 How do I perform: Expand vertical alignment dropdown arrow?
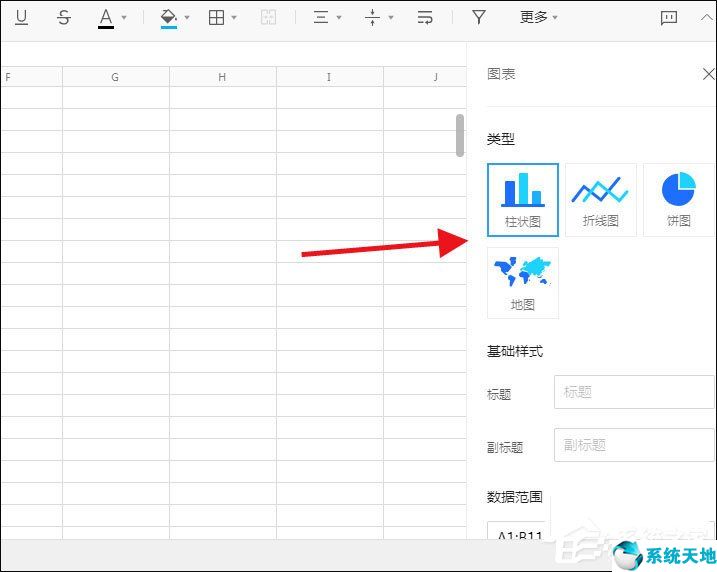click(391, 18)
